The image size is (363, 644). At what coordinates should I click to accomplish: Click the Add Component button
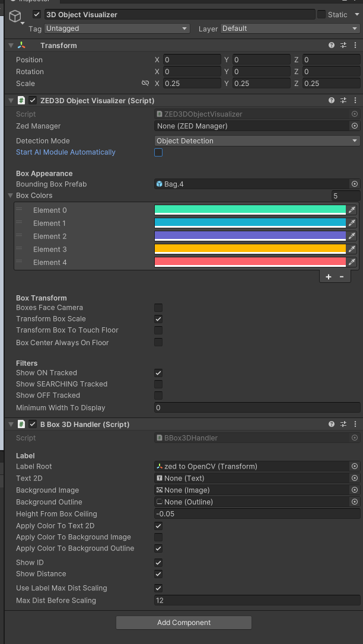183,622
